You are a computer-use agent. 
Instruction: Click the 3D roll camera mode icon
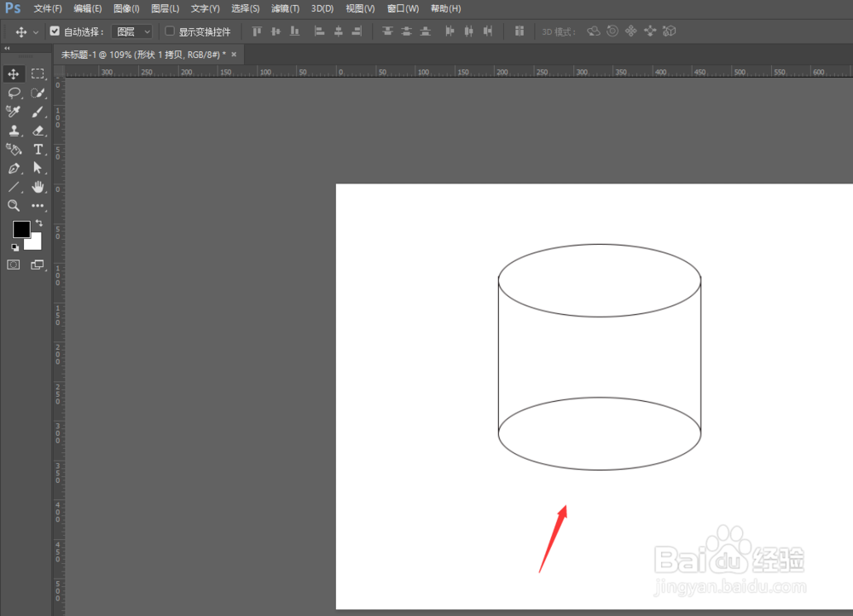click(612, 31)
